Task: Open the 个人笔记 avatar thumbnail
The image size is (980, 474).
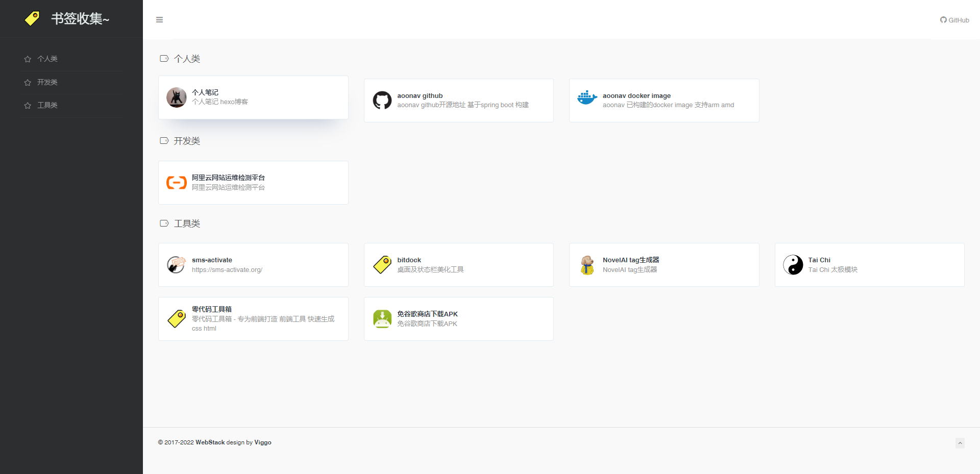Action: point(177,97)
